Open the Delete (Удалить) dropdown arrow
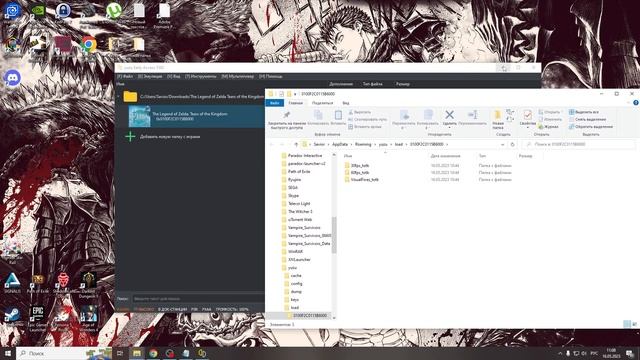 pos(449,128)
